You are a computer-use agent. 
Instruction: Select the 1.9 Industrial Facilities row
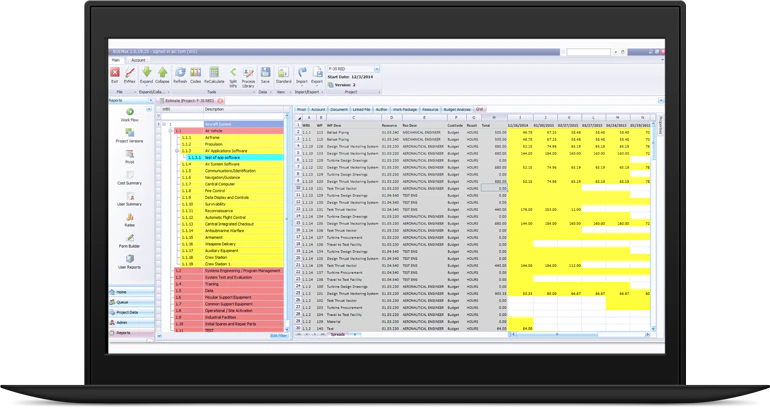click(x=229, y=317)
